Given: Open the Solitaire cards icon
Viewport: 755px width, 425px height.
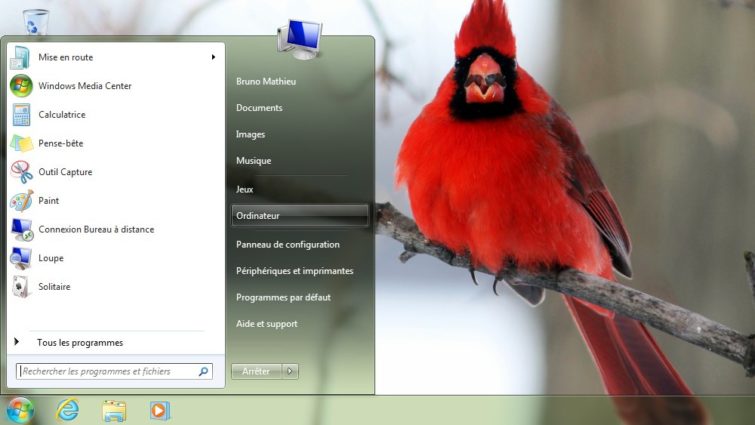Looking at the screenshot, I should (x=21, y=286).
